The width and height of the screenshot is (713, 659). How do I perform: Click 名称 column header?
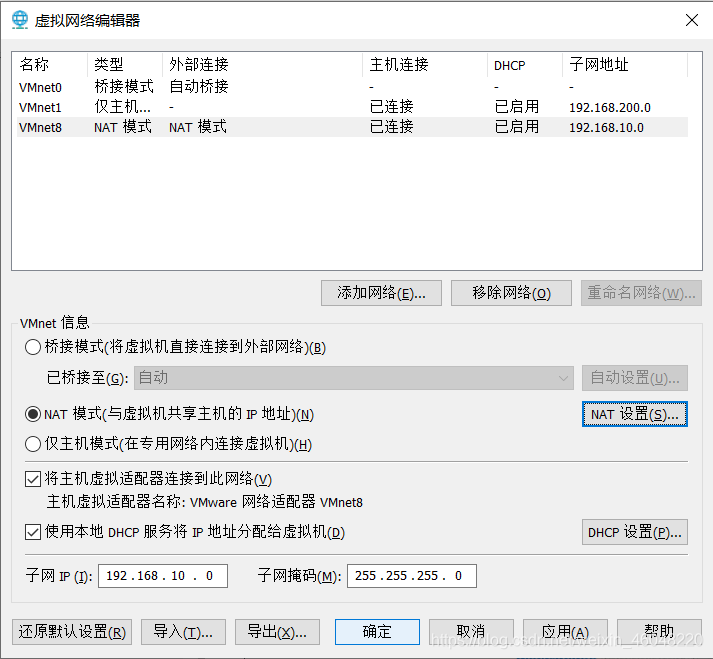click(x=50, y=65)
